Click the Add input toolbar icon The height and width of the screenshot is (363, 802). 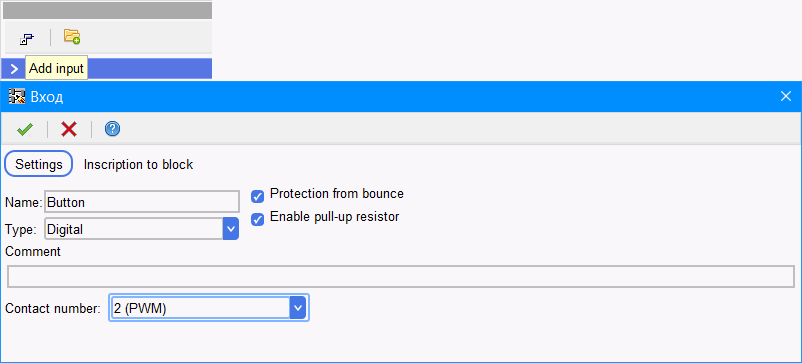[x=27, y=38]
